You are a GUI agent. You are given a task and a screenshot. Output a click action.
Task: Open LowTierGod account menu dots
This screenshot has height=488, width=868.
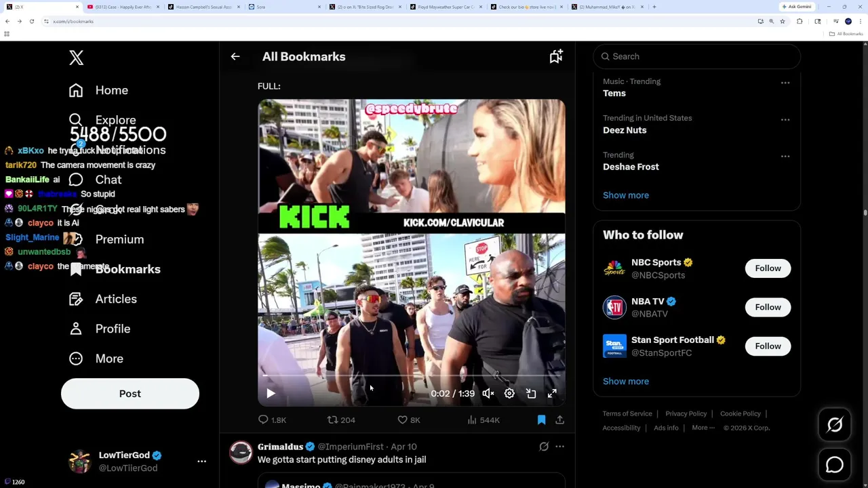pos(201,462)
